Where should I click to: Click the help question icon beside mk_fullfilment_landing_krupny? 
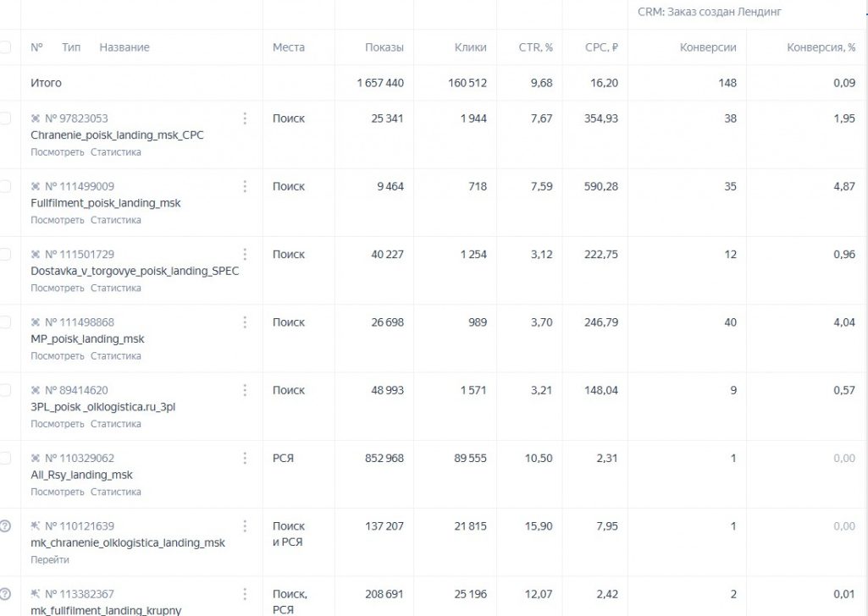(x=5, y=594)
